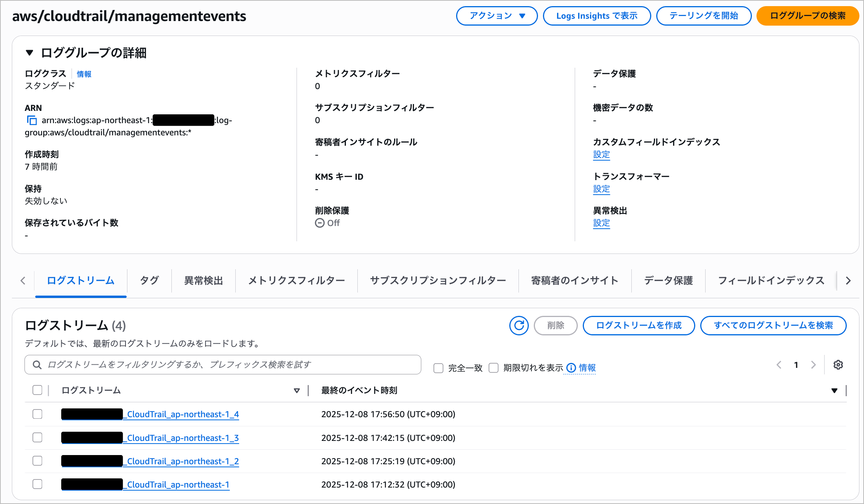Select checkbox for CloudTrail_ap-northeast-1_4 stream
The height and width of the screenshot is (504, 864).
click(37, 414)
